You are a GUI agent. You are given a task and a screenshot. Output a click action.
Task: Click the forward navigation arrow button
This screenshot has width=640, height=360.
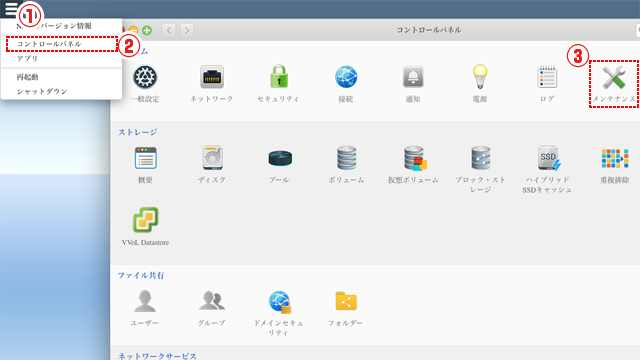coord(187,30)
